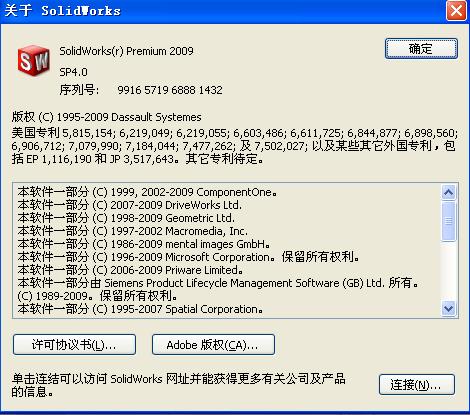470x415 pixels.
Task: Click the 单击连结可以访问 SolidWorks 网址 description
Action: point(179,385)
